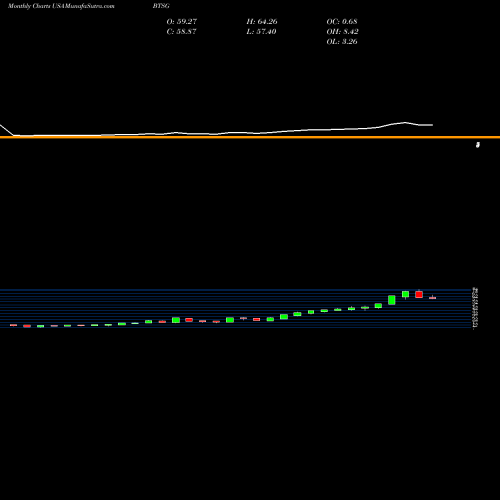Click the orange horizontal baseline
This screenshot has width=500, height=500.
(x=250, y=137)
